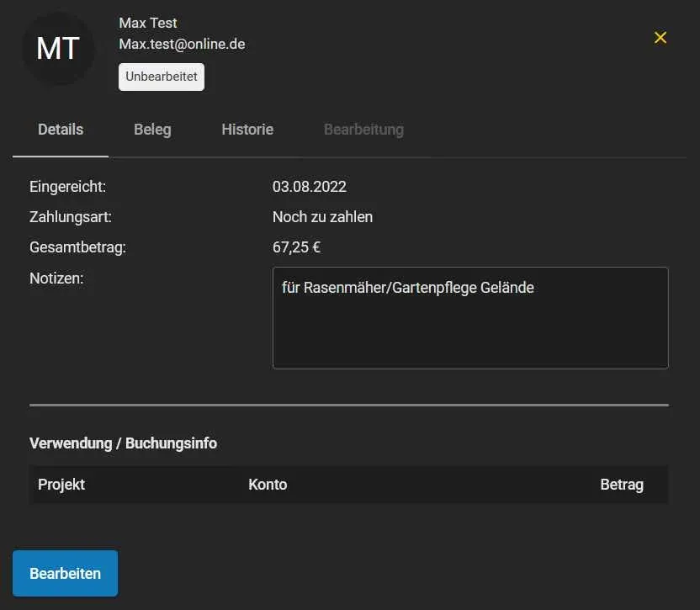This screenshot has height=610, width=700.
Task: Click the payment type Noch zu zahlen
Action: click(322, 217)
